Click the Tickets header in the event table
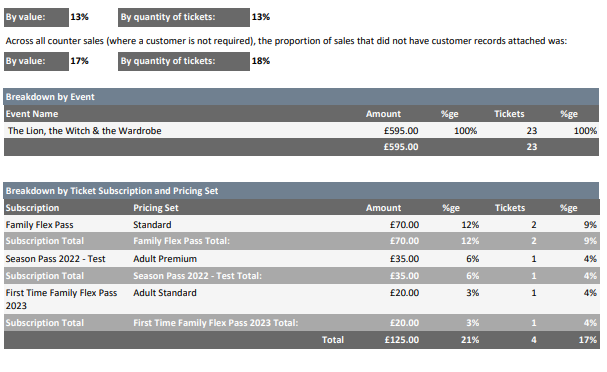This screenshot has height=372, width=607. 509,114
